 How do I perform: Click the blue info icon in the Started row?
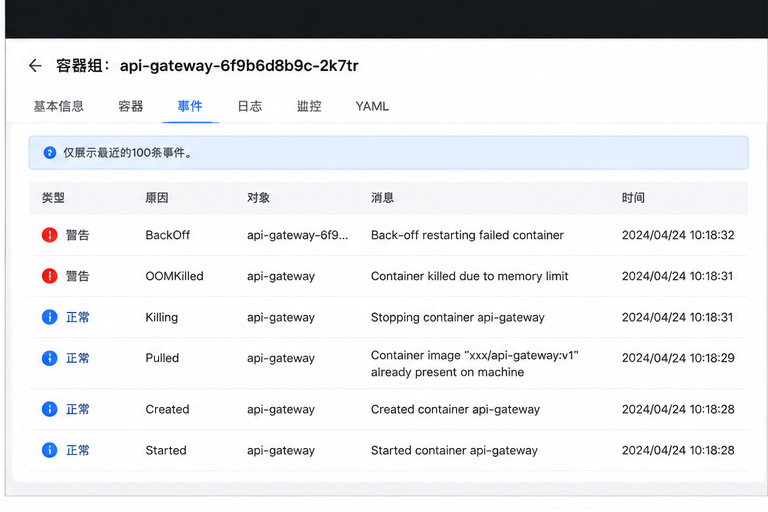click(49, 450)
